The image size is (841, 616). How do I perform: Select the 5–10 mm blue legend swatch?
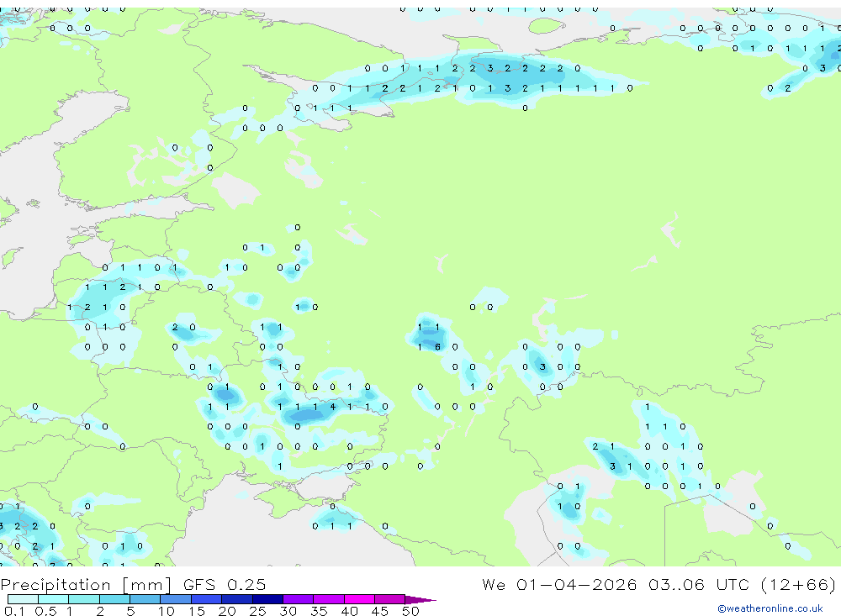[145, 599]
